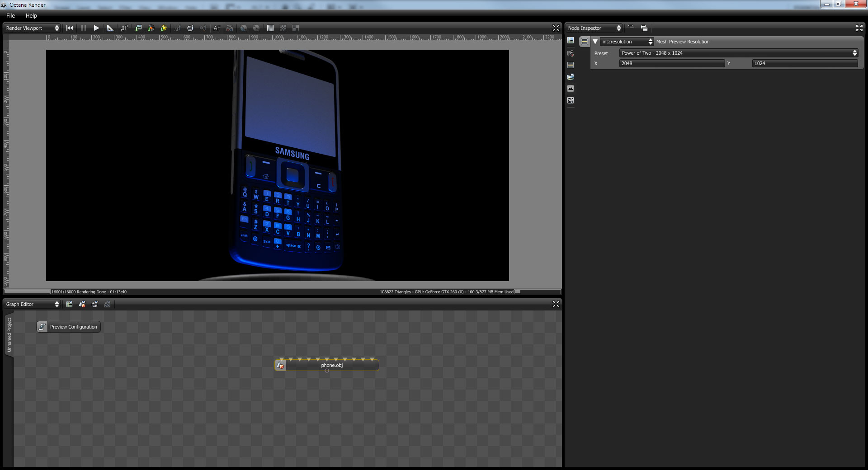Click the color-wheel material pick icon
The width and height of the screenshot is (868, 470).
(151, 28)
